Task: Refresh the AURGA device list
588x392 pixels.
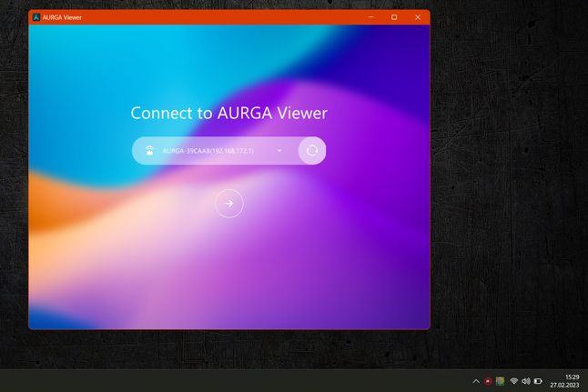Action: [312, 151]
